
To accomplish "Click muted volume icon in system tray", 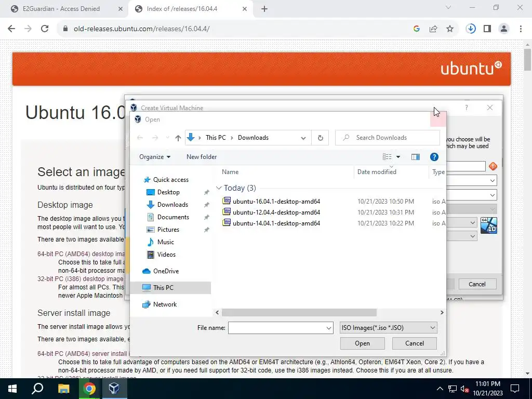I will (464, 389).
